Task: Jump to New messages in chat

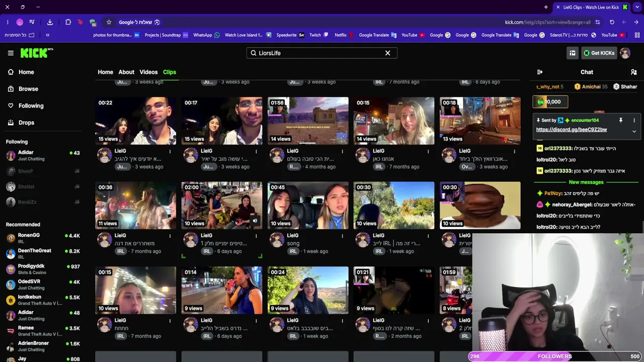Action: point(586,183)
